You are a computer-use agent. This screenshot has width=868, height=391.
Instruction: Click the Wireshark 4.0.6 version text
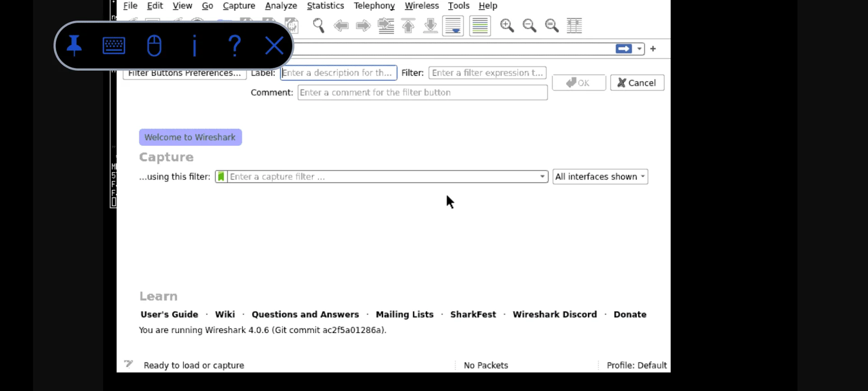[263, 330]
